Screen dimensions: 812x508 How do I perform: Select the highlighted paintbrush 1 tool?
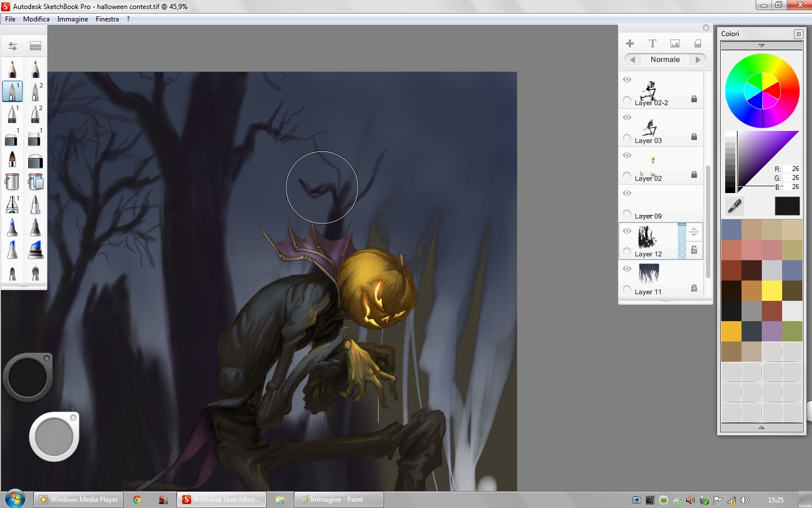[x=12, y=91]
